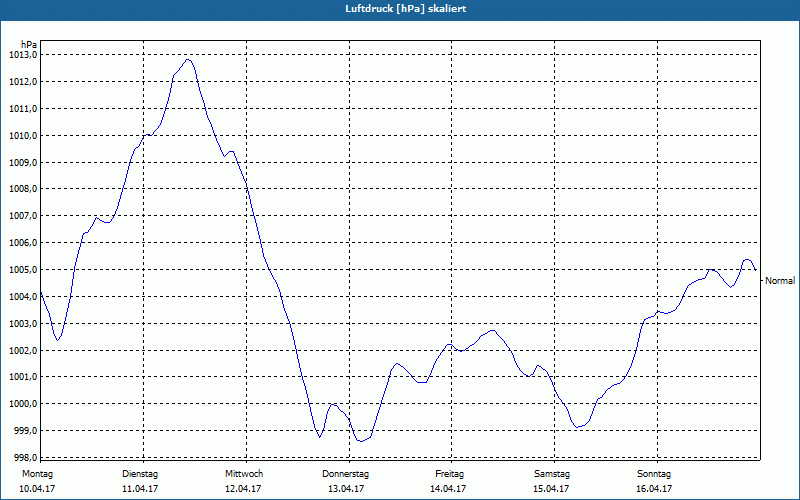The width and height of the screenshot is (800, 500).
Task: Select the 1003,0 axis value
Action: pos(23,323)
